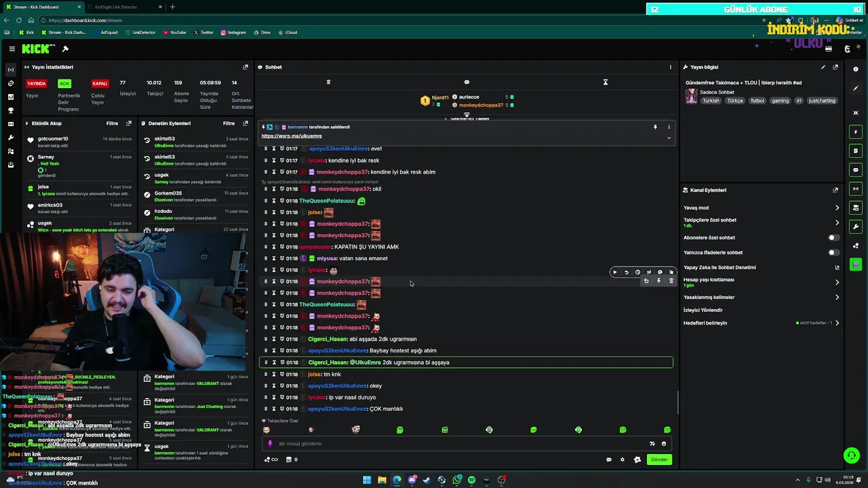The image size is (868, 488).
Task: Click the info icon in the right sidebar
Action: 856,69
